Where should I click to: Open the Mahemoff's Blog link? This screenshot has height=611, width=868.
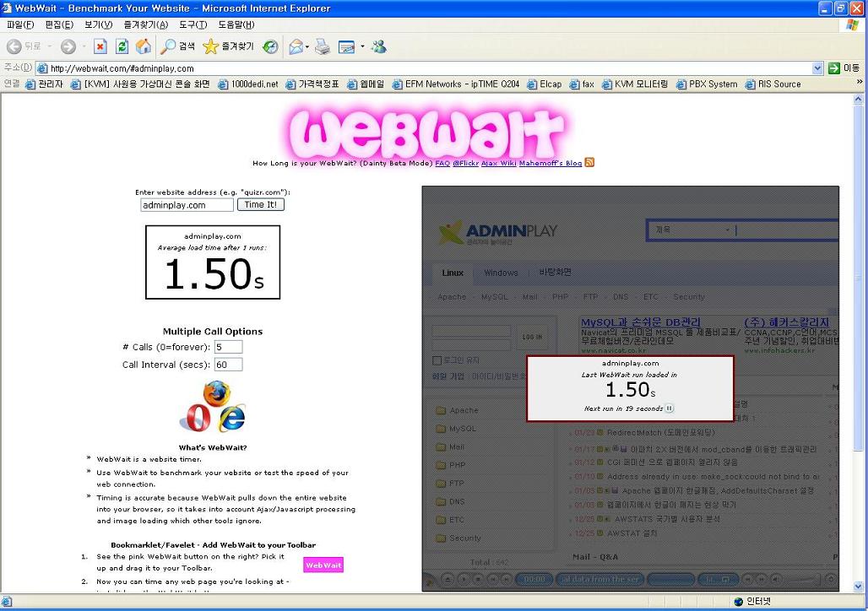(551, 163)
